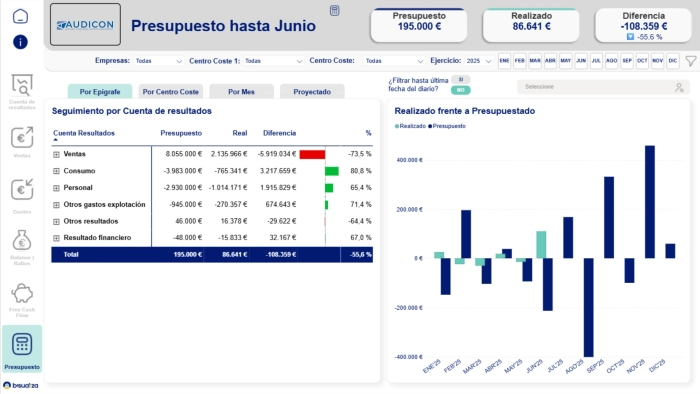Click the Realizado 86.641 € card
This screenshot has height=394, width=700.
531,25
